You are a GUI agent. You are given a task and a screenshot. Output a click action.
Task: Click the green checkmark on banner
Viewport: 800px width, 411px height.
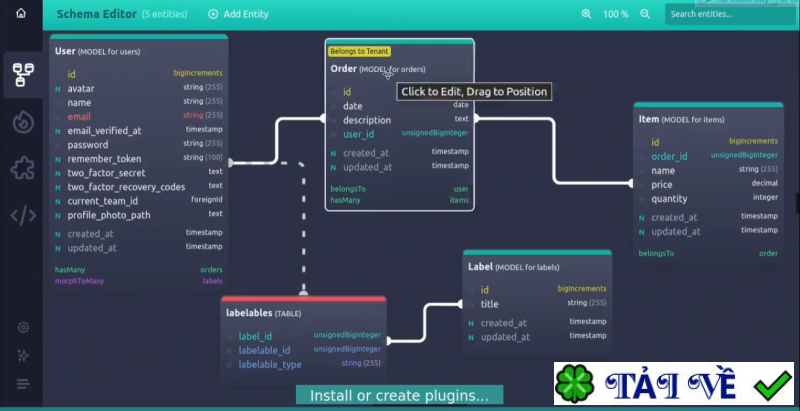pos(772,385)
